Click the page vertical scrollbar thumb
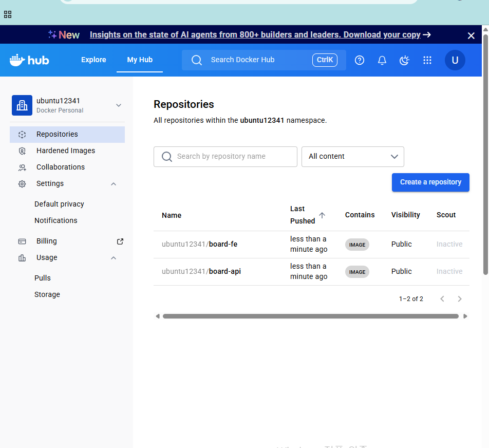Screen dimensions: 489x448 (x=485, y=155)
